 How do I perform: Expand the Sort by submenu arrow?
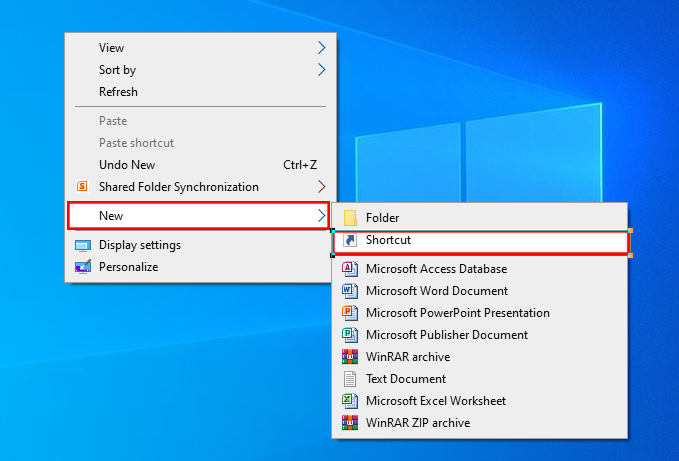coord(321,70)
